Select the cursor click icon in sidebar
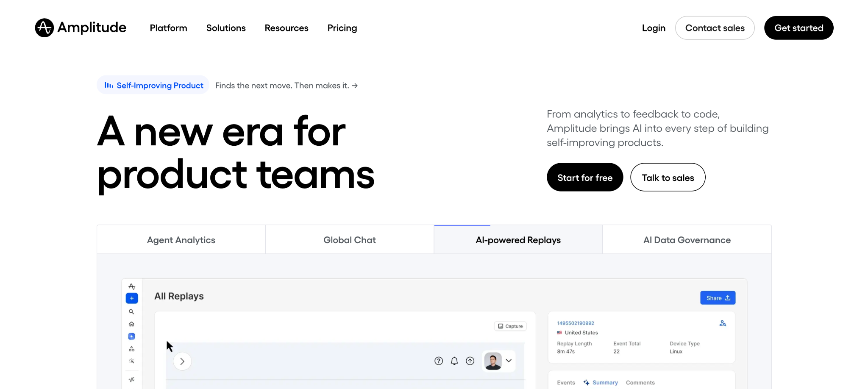The image size is (868, 389). (131, 361)
